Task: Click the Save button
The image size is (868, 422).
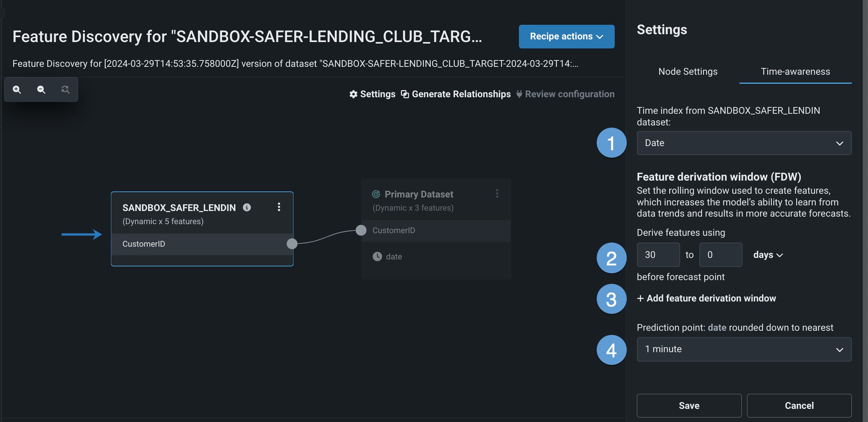Action: tap(689, 405)
